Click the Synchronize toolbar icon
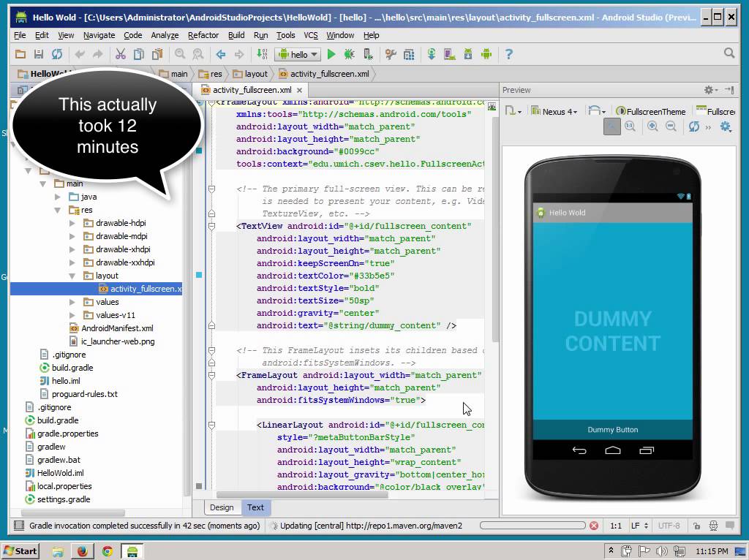Screen dimensions: 749x560 coord(57,54)
